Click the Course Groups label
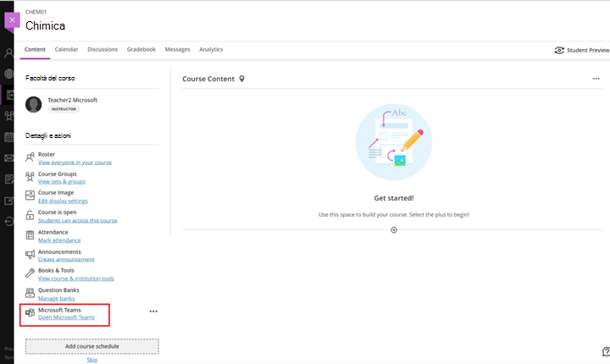 [58, 174]
